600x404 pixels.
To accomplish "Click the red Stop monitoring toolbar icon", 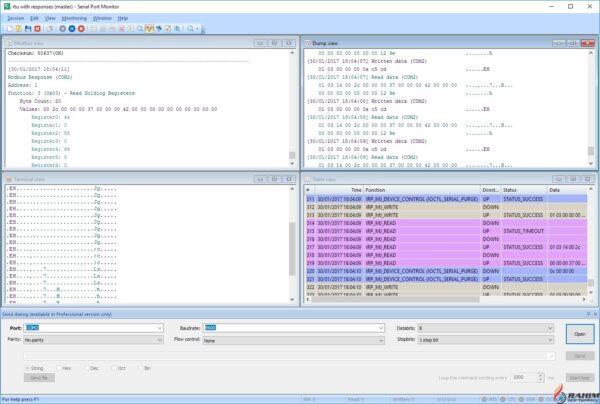I will pos(81,29).
